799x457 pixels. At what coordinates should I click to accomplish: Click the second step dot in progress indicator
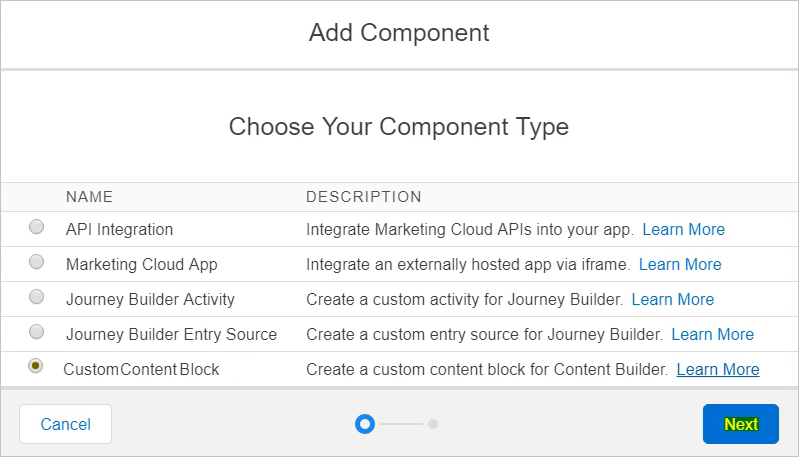[x=433, y=424]
